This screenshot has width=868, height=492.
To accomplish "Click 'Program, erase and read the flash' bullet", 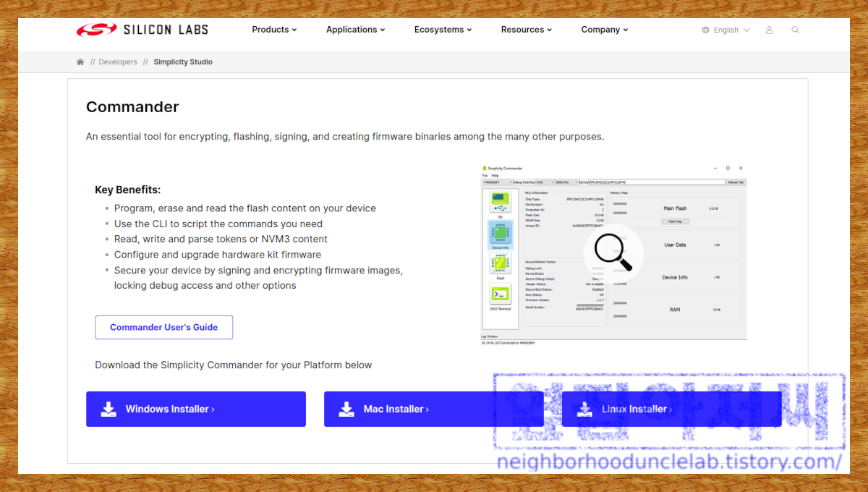I will (x=245, y=208).
